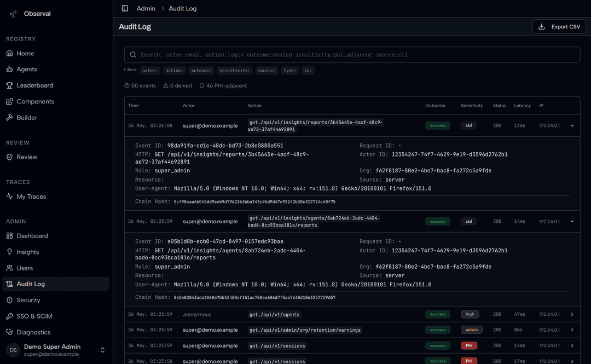Click the Builder hammer icon

point(9,118)
